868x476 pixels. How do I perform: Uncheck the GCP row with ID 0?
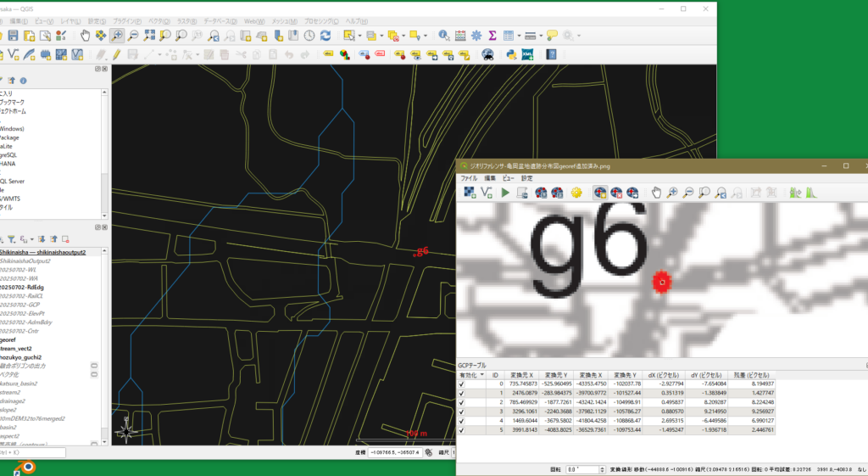462,384
